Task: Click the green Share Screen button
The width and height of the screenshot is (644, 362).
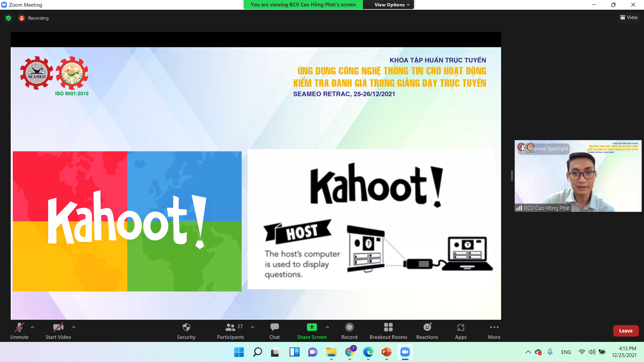Action: click(x=312, y=331)
